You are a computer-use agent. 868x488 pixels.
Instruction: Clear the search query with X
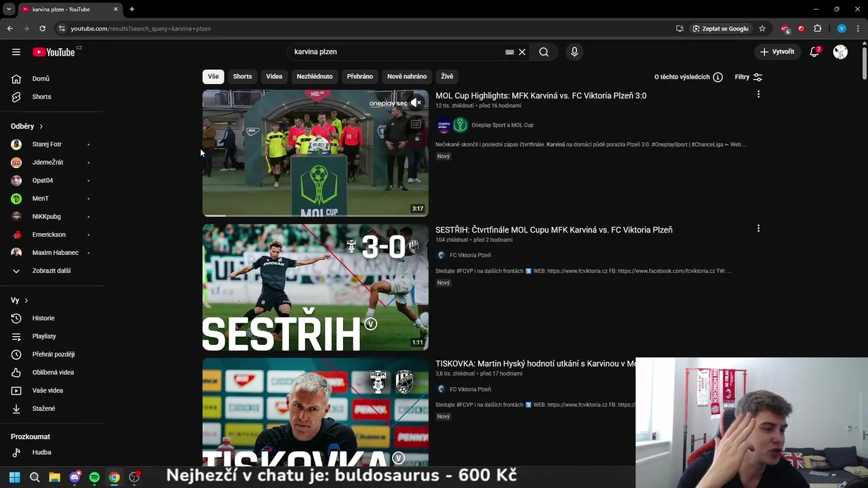pyautogui.click(x=522, y=52)
